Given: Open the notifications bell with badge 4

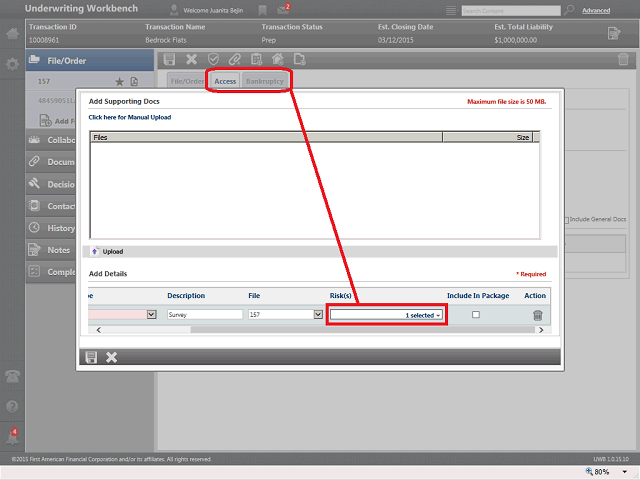Looking at the screenshot, I should click(12, 437).
